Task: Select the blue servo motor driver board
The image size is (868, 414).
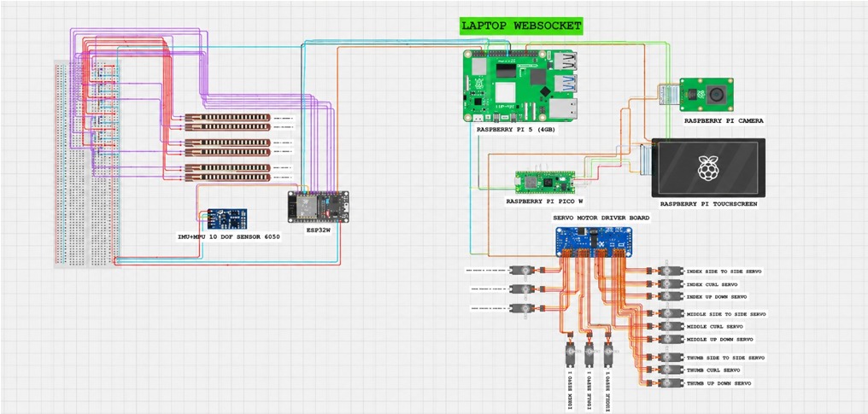Action: [x=594, y=242]
